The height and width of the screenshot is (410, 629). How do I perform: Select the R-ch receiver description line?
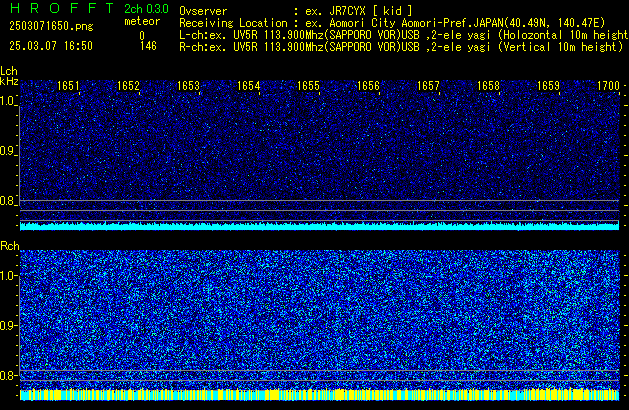click(x=401, y=47)
